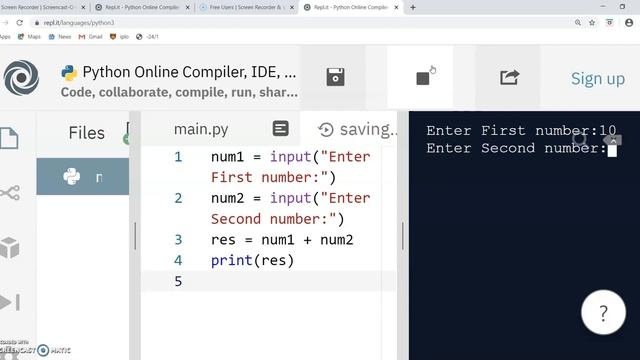Click on print(res) code line

click(x=252, y=260)
